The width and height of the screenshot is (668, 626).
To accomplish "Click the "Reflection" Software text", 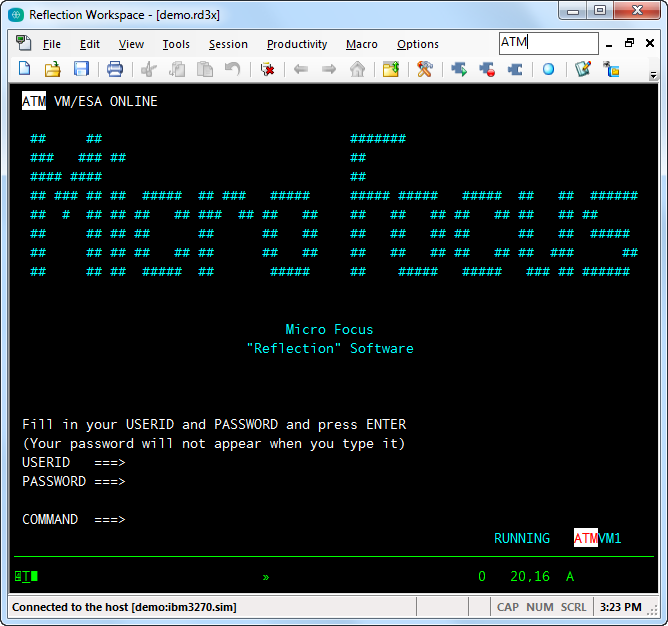I will point(330,348).
